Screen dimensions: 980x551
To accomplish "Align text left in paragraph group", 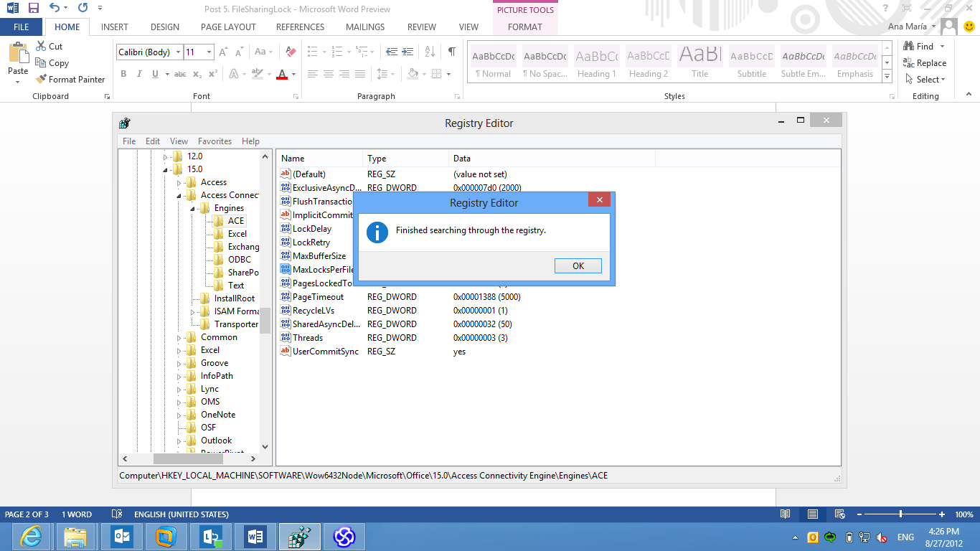I will click(x=313, y=74).
